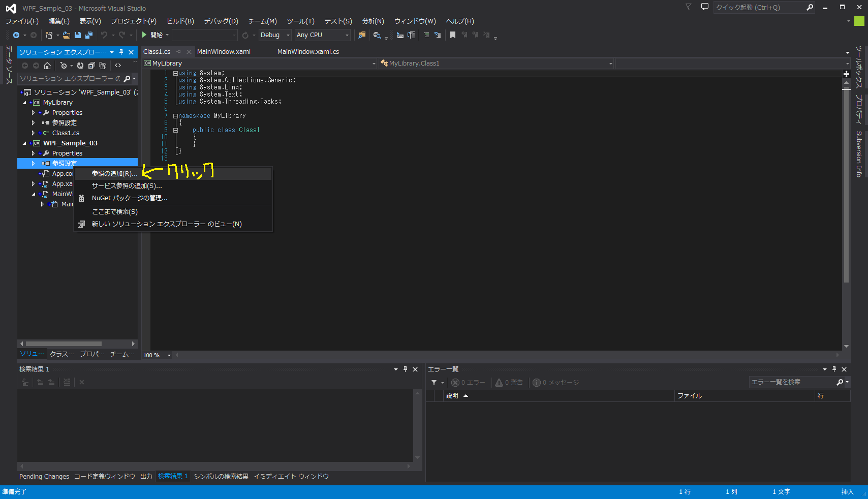Pin the Solution Explorer panel

[121, 52]
